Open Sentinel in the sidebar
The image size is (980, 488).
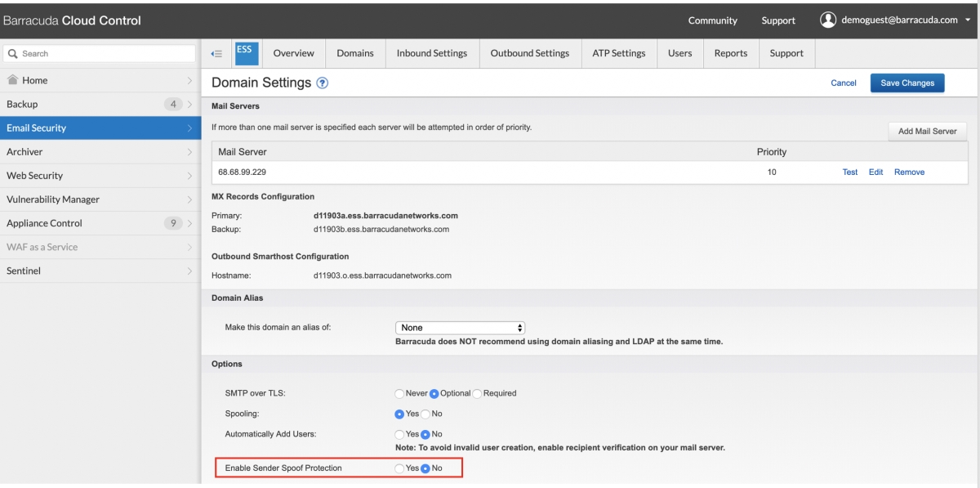(x=98, y=271)
